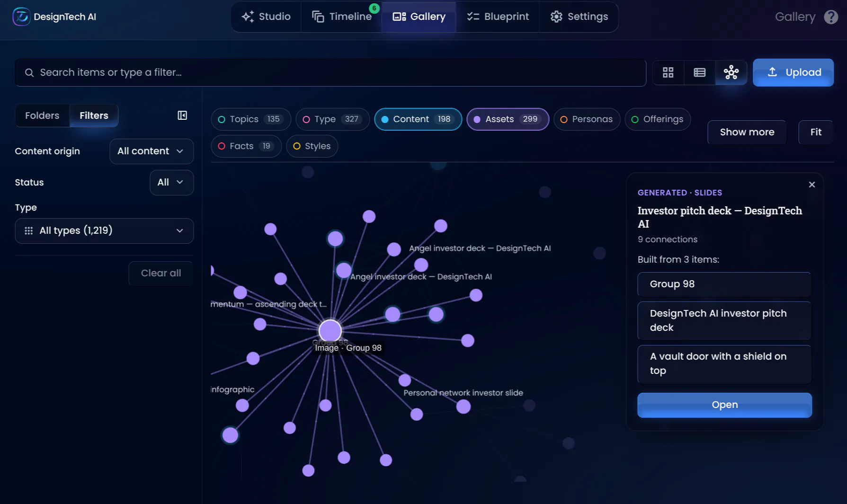Click the Personal network investor slide node
The image size is (847, 504).
[x=464, y=407]
